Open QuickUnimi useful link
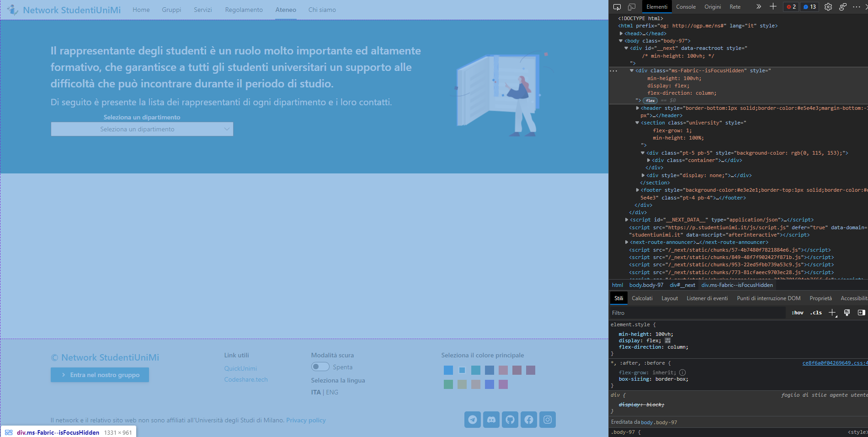The width and height of the screenshot is (868, 437). pyautogui.click(x=240, y=368)
